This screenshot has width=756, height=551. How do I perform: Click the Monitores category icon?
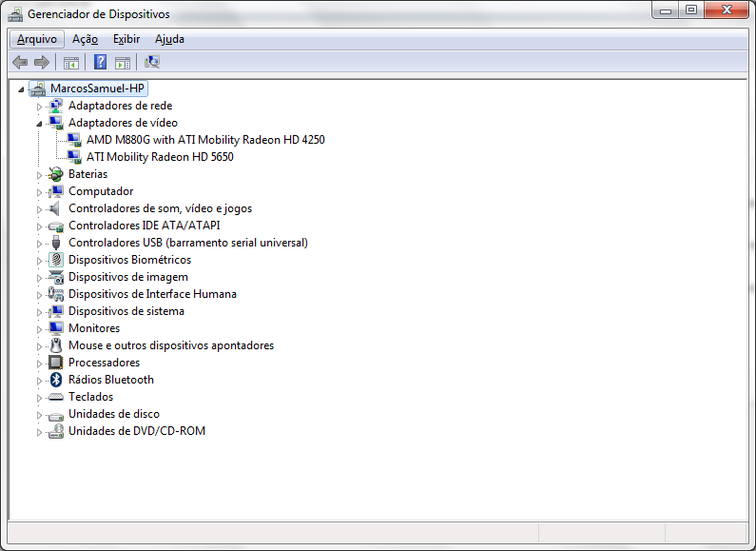pos(56,328)
